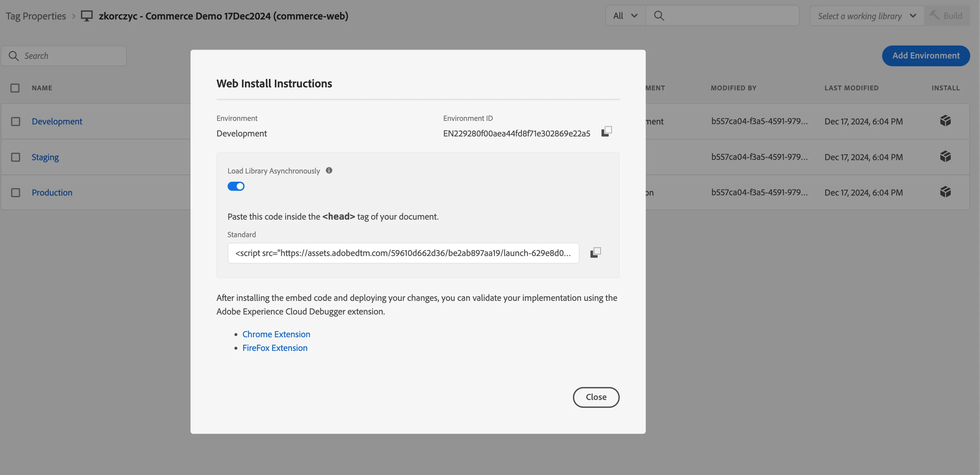The width and height of the screenshot is (980, 475).
Task: Click the NAME column header
Action: point(42,88)
